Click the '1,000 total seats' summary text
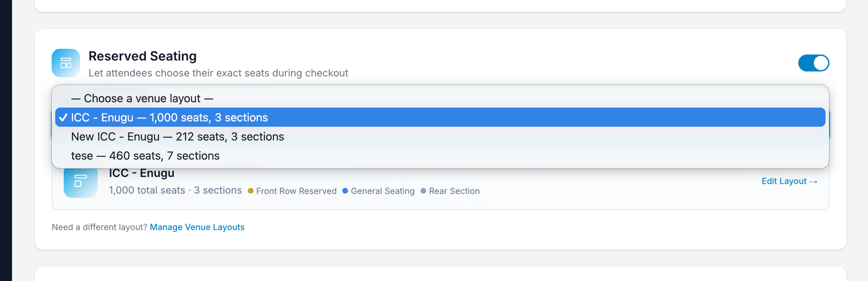Screen dimensions: 868x281 coord(147,190)
